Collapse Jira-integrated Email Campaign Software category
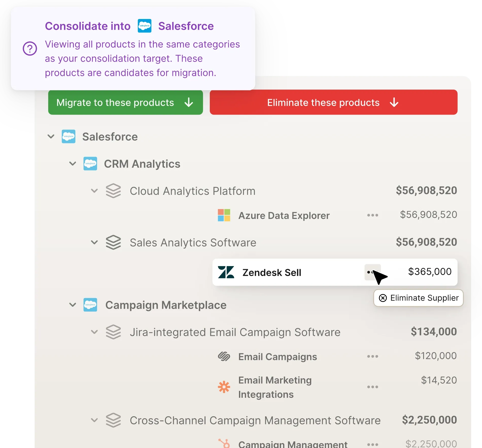482x448 pixels. [x=94, y=332]
